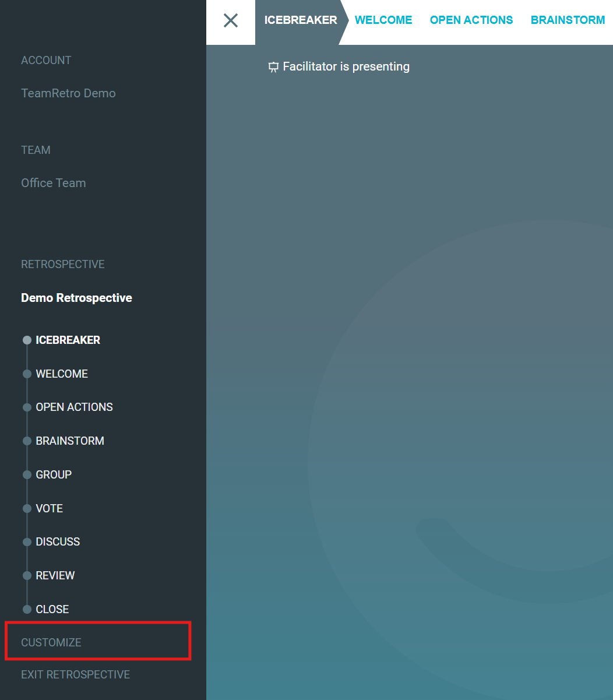613x700 pixels.
Task: Click EXIT RETROSPECTIVE
Action: click(75, 674)
